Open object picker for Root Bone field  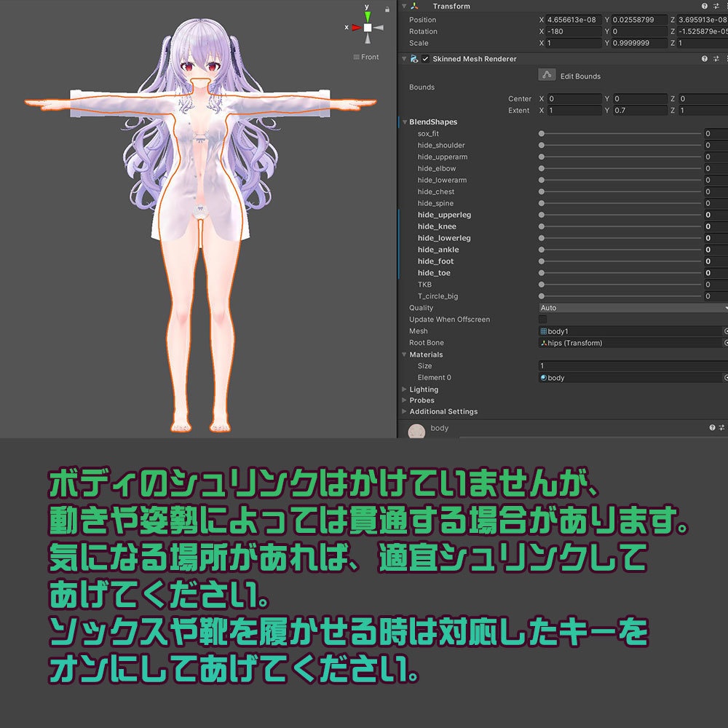[x=725, y=343]
